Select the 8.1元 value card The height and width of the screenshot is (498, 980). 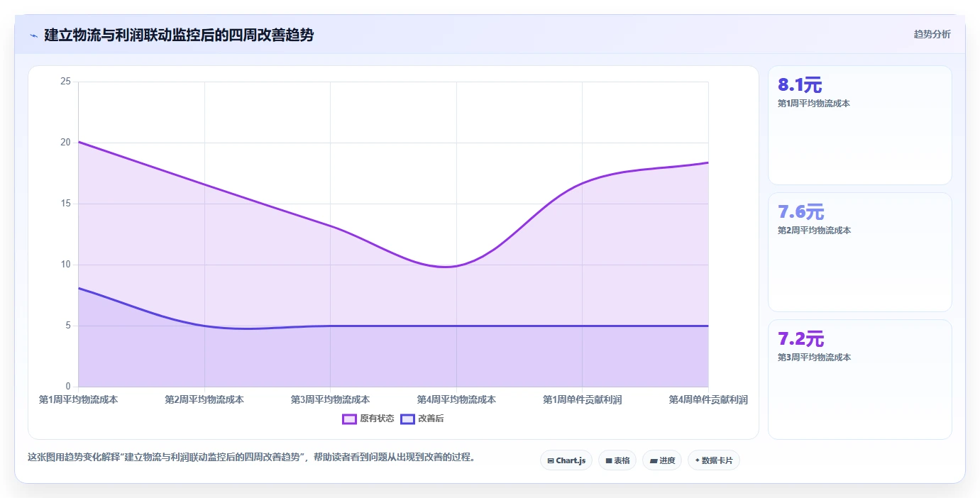(x=860, y=126)
